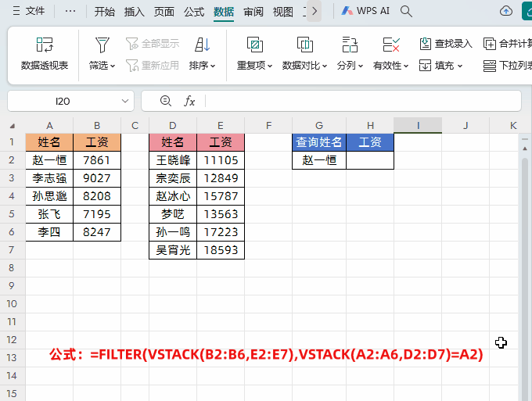Click the search magnifier in the title bar
Image resolution: width=532 pixels, height=401 pixels.
(406, 11)
